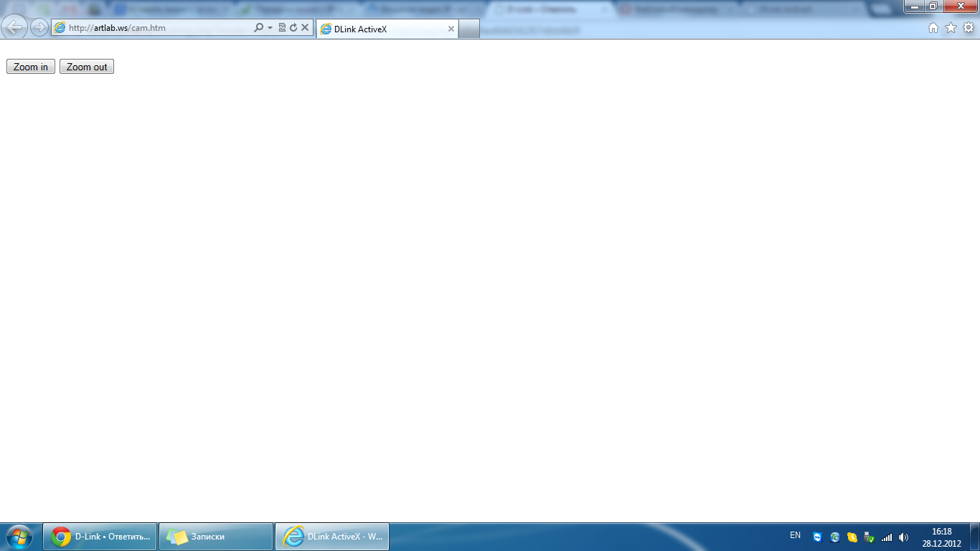Viewport: 980px width, 551px height.
Task: Open Favorites with the star icon
Action: coord(951,28)
